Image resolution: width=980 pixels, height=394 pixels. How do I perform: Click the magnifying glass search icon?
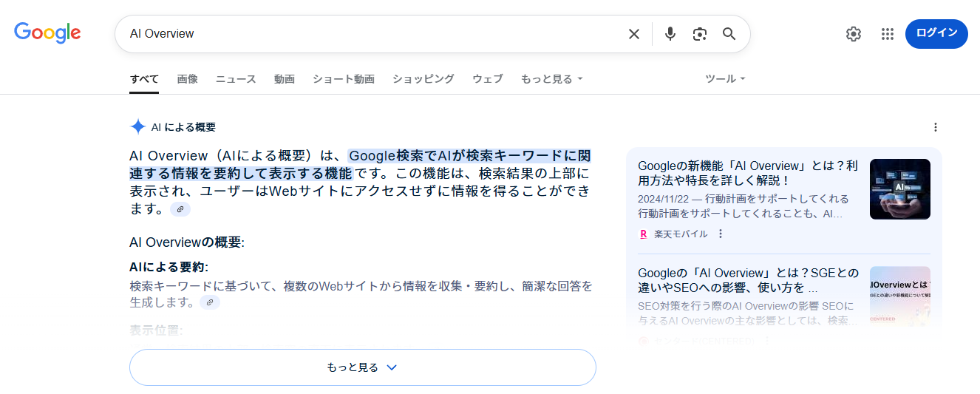(x=729, y=34)
